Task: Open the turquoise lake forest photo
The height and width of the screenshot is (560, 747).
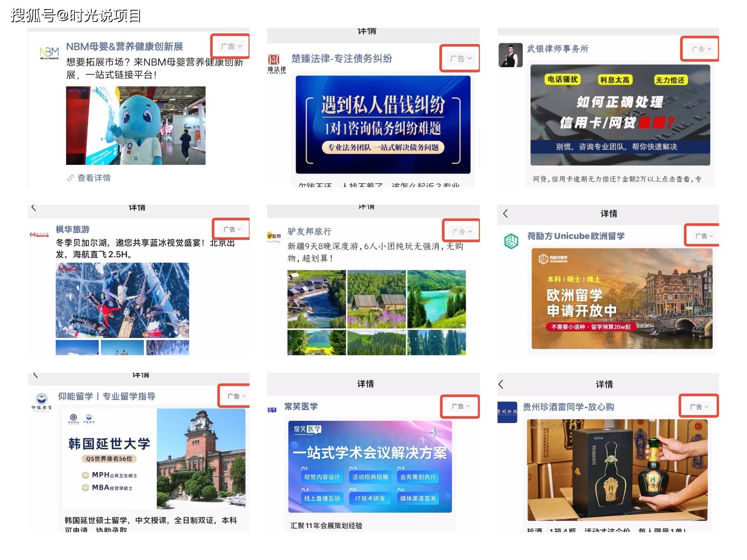Action: (x=437, y=299)
